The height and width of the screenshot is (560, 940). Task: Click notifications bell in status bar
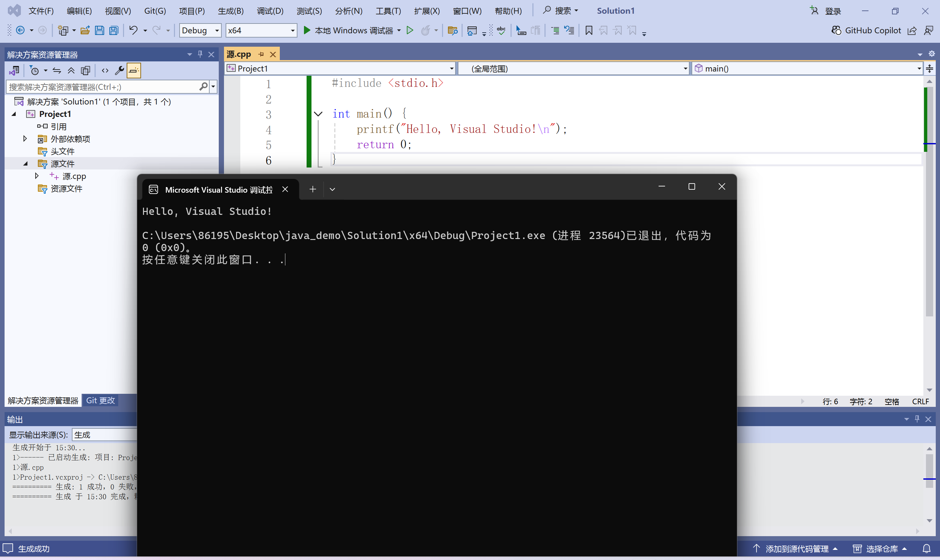(x=926, y=548)
